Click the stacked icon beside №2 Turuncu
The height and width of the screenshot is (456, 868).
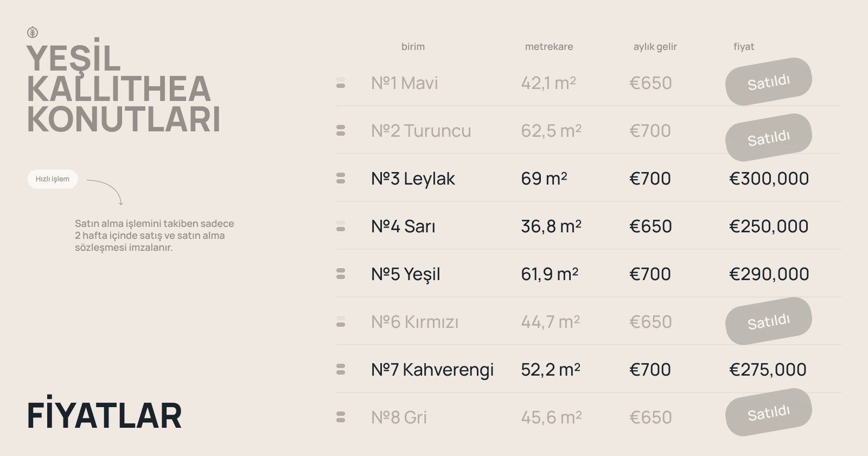pos(341,130)
